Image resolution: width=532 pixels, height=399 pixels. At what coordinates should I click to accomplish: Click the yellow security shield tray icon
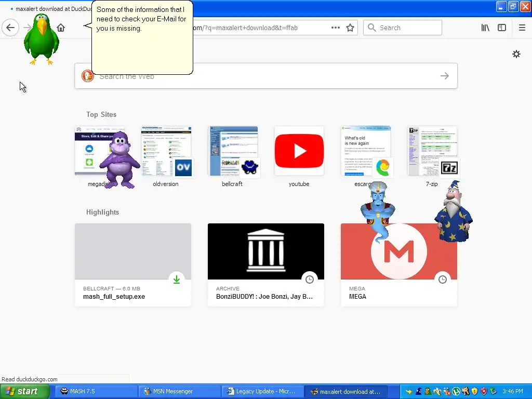(x=474, y=391)
